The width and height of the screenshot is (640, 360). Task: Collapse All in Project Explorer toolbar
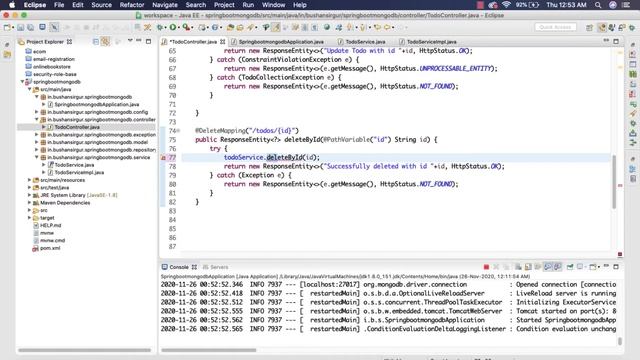96,42
